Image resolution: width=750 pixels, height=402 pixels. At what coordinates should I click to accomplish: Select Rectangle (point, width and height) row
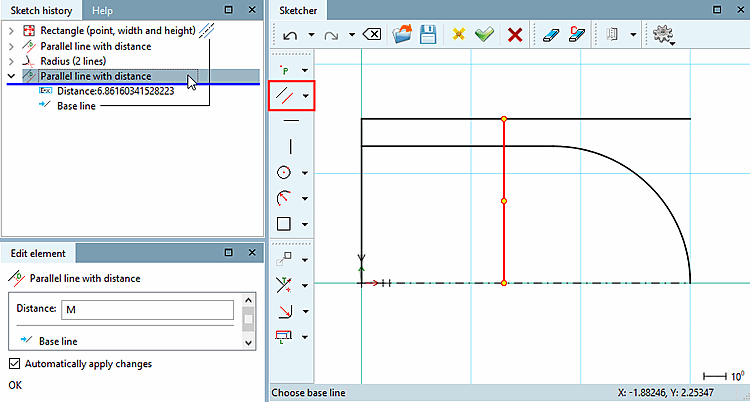pos(118,31)
